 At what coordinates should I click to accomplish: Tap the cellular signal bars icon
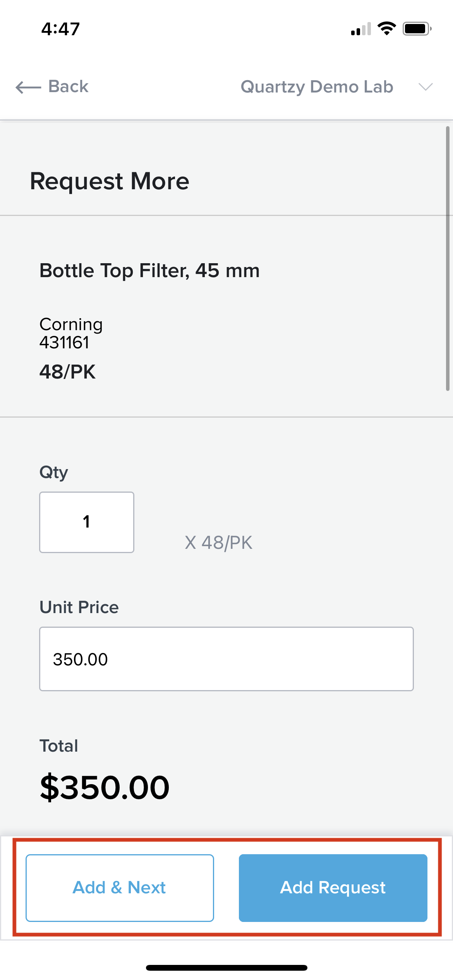(x=361, y=29)
